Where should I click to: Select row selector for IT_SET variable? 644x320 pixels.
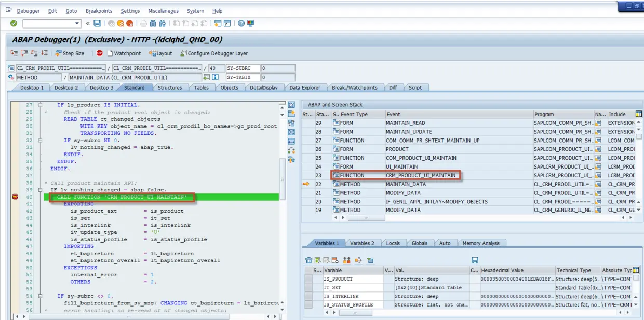click(x=308, y=288)
